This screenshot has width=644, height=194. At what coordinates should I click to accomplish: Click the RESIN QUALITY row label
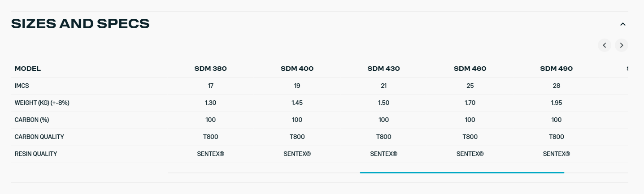pyautogui.click(x=36, y=154)
